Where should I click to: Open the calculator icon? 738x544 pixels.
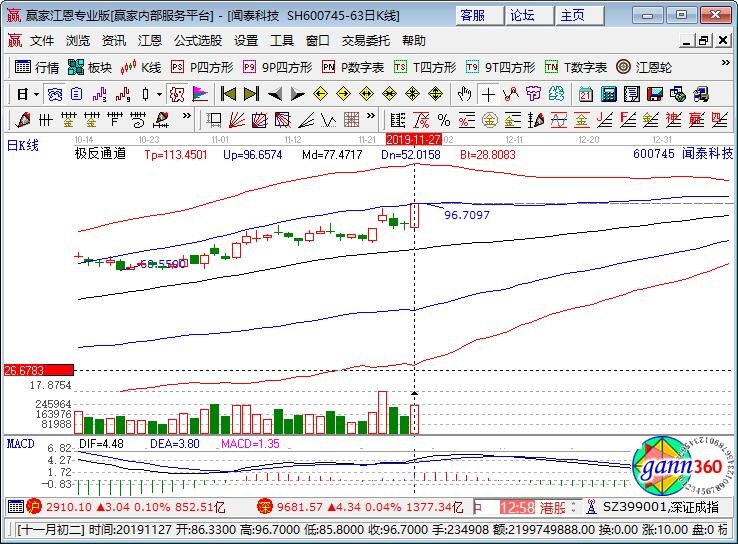(609, 95)
